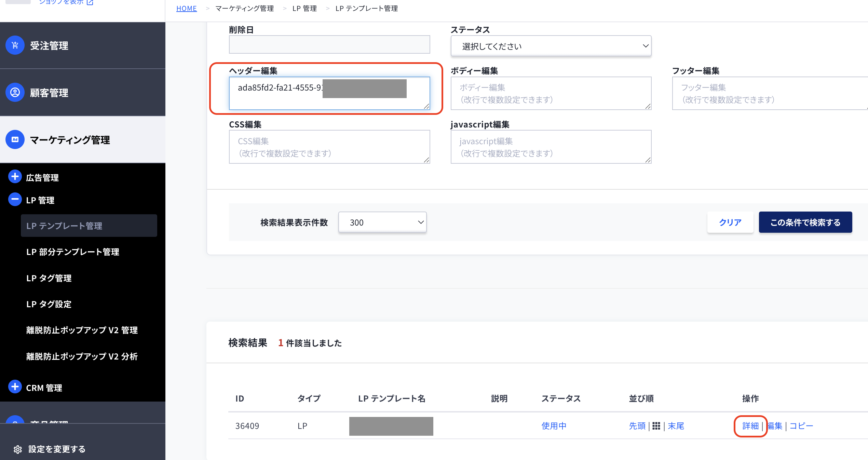
Task: Open 離脱防止ポップアップ V2 管理
Action: (x=82, y=330)
